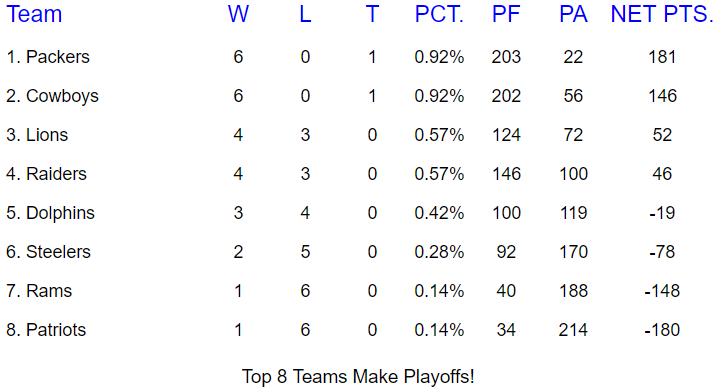Select the Dolphins team name
The image size is (726, 392).
(x=60, y=213)
